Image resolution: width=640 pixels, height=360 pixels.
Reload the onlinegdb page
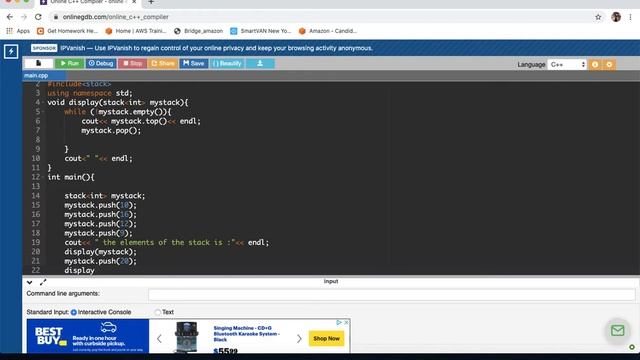(x=38, y=17)
